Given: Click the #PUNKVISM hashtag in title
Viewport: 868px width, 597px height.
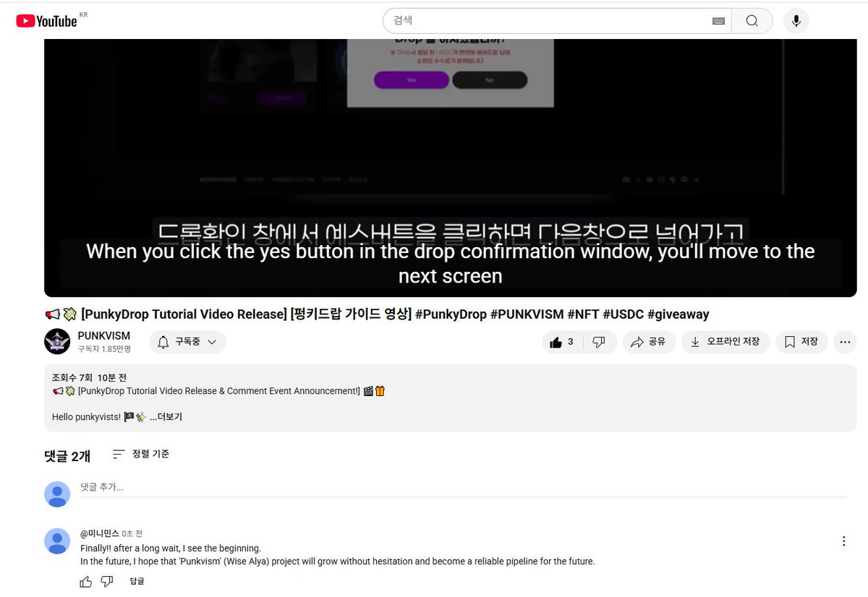Looking at the screenshot, I should pos(527,314).
